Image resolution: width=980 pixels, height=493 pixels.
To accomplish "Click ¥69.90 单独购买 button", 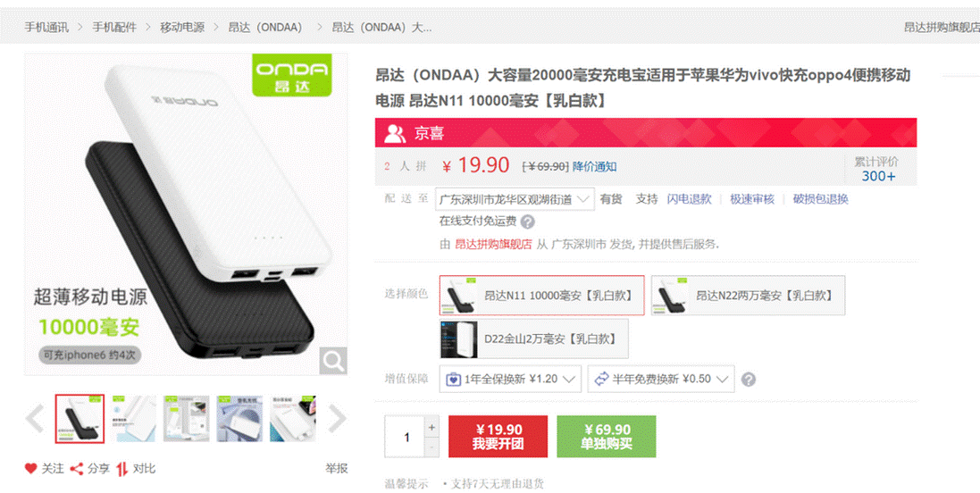I will [x=607, y=436].
